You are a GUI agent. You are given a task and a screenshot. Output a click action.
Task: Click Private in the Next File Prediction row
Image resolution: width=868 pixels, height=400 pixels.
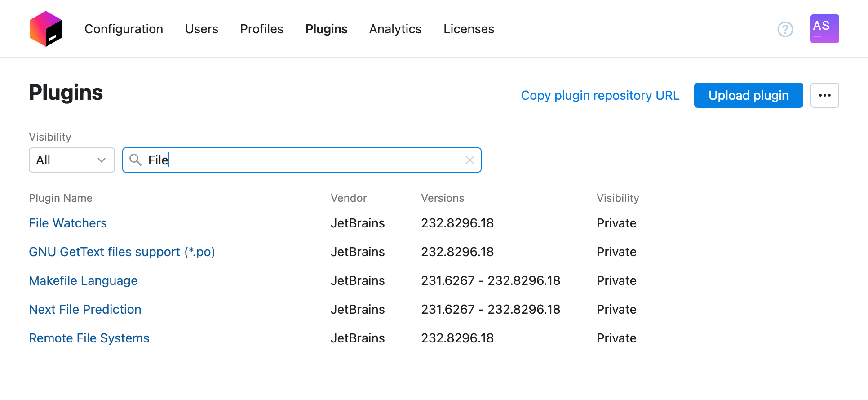(616, 310)
